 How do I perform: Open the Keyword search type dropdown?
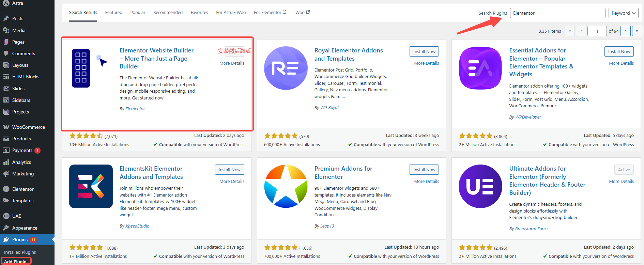pos(624,13)
